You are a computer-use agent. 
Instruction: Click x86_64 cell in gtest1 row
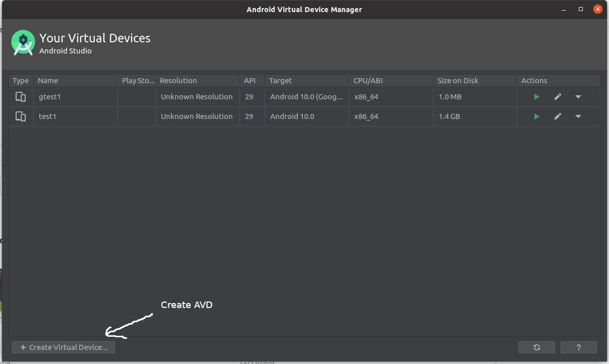(x=391, y=97)
